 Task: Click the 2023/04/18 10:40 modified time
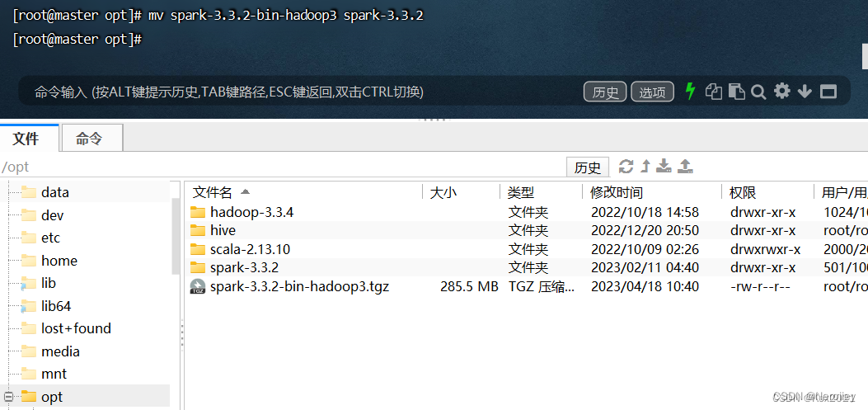645,286
